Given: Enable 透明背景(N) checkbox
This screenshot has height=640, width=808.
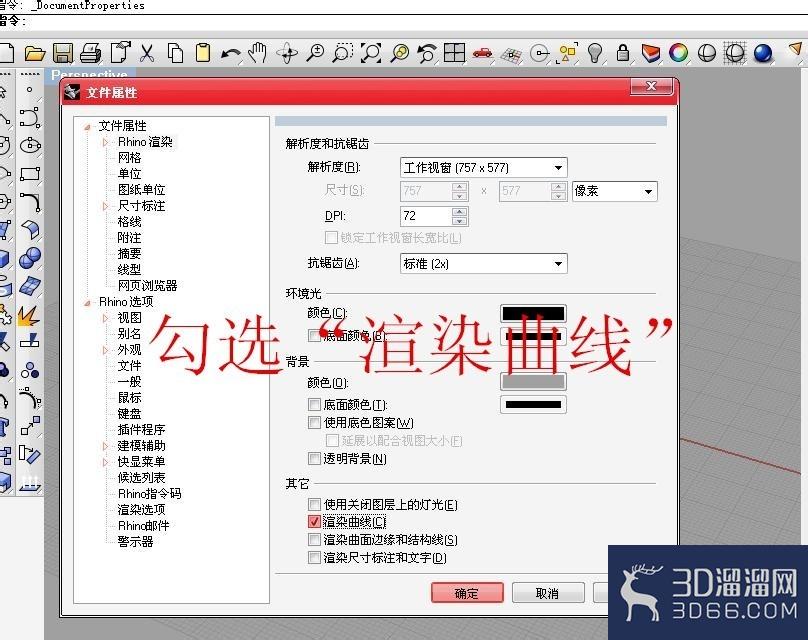Looking at the screenshot, I should tap(314, 458).
